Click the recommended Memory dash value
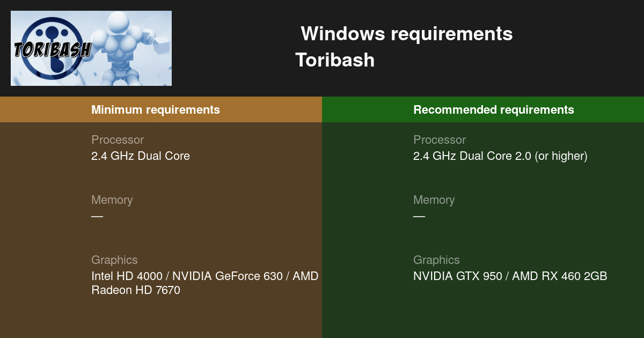644x338 pixels. tap(419, 216)
